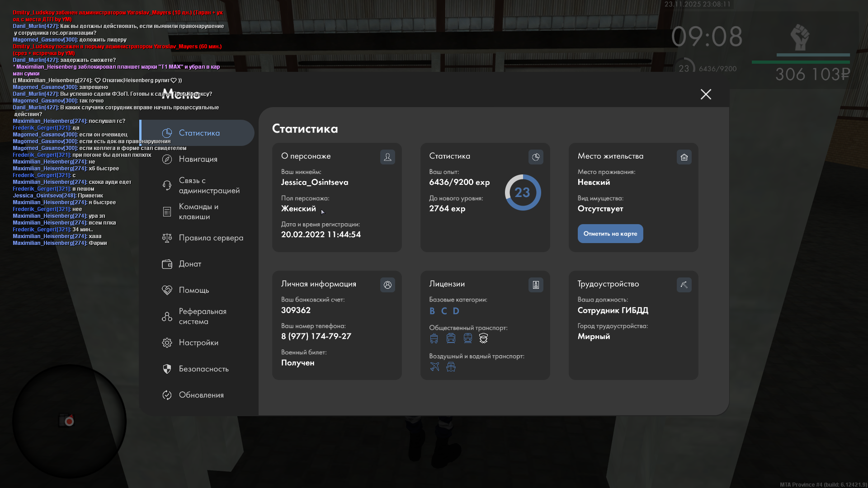Select the Донат menu item
This screenshot has height=488, width=868.
pos(190,264)
